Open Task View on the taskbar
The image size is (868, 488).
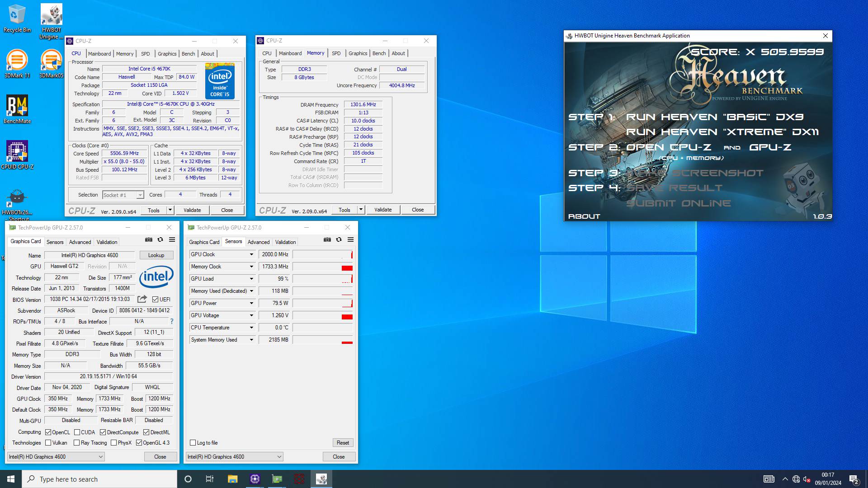210,479
